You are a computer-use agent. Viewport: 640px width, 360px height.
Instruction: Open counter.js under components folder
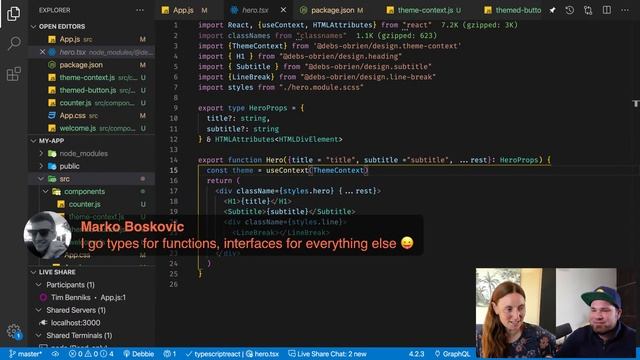click(x=92, y=204)
